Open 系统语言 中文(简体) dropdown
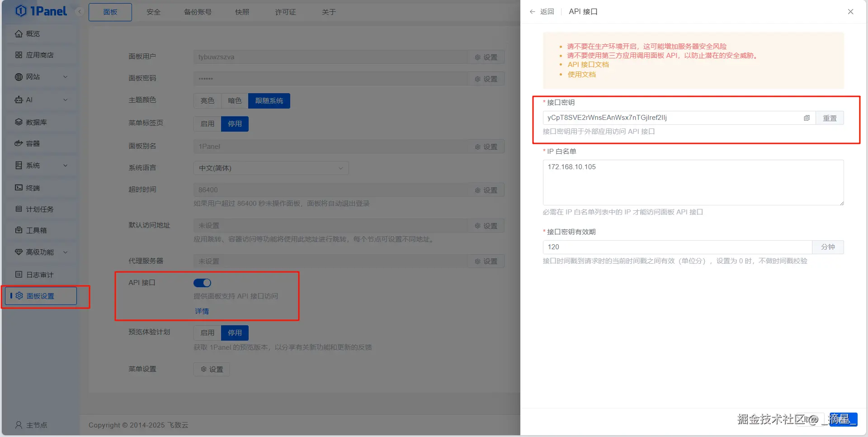 [271, 168]
